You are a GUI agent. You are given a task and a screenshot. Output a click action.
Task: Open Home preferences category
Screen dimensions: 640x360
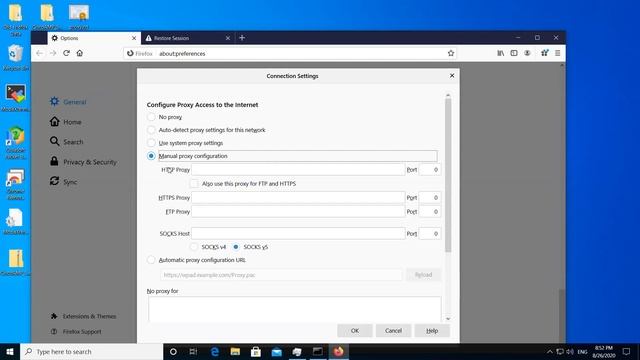(66, 122)
